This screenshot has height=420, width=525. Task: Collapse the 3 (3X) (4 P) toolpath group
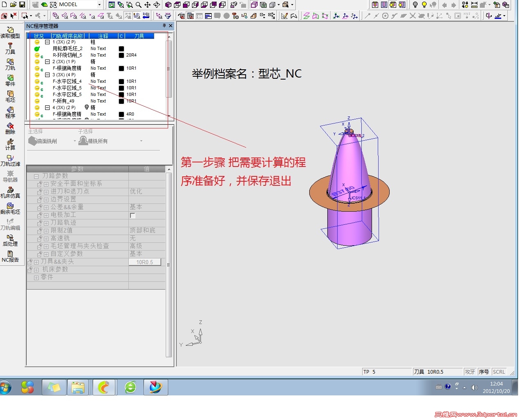pyautogui.click(x=47, y=75)
